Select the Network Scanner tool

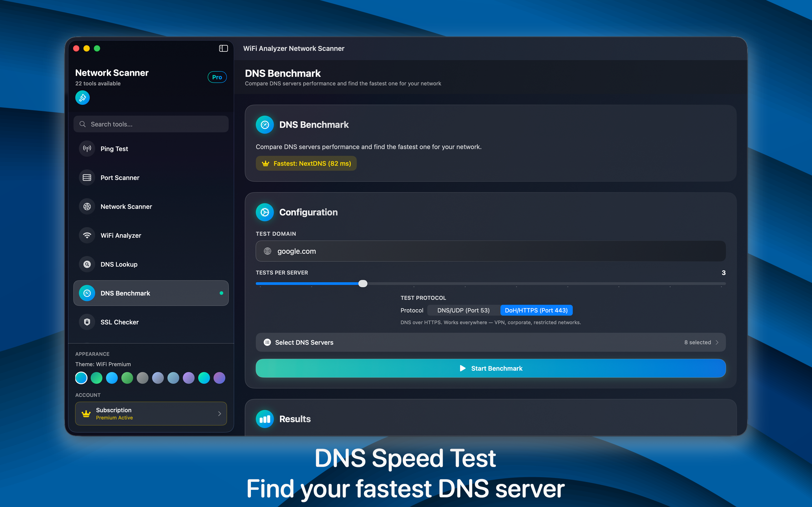click(126, 206)
